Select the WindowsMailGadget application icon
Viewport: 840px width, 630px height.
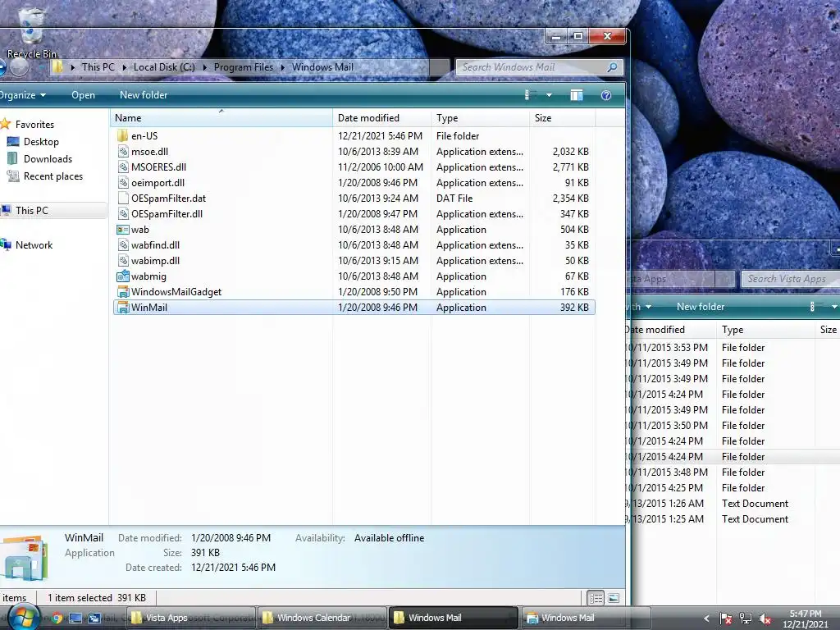click(123, 291)
